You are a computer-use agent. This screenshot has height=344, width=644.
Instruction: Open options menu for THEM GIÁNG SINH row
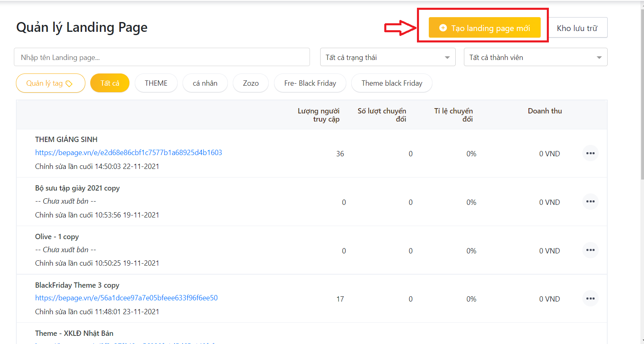pyautogui.click(x=590, y=153)
